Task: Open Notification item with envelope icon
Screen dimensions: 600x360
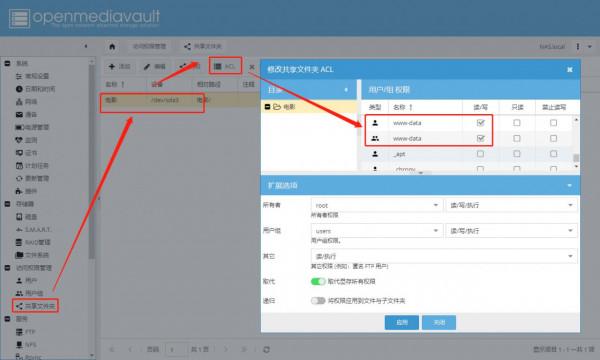Action: click(x=26, y=114)
